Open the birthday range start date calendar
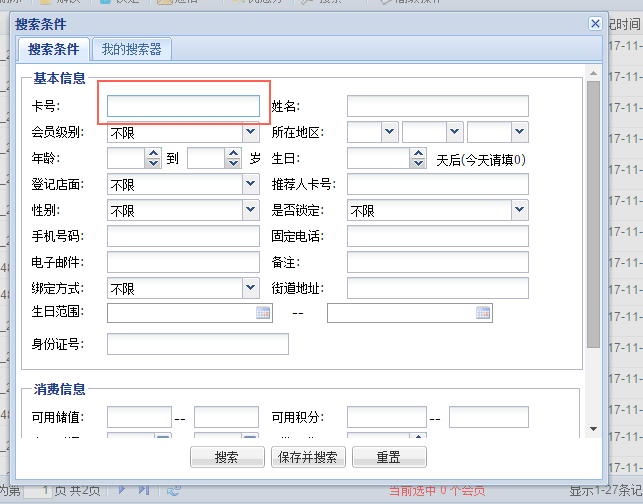Viewport: 643px width, 504px height. [x=264, y=313]
